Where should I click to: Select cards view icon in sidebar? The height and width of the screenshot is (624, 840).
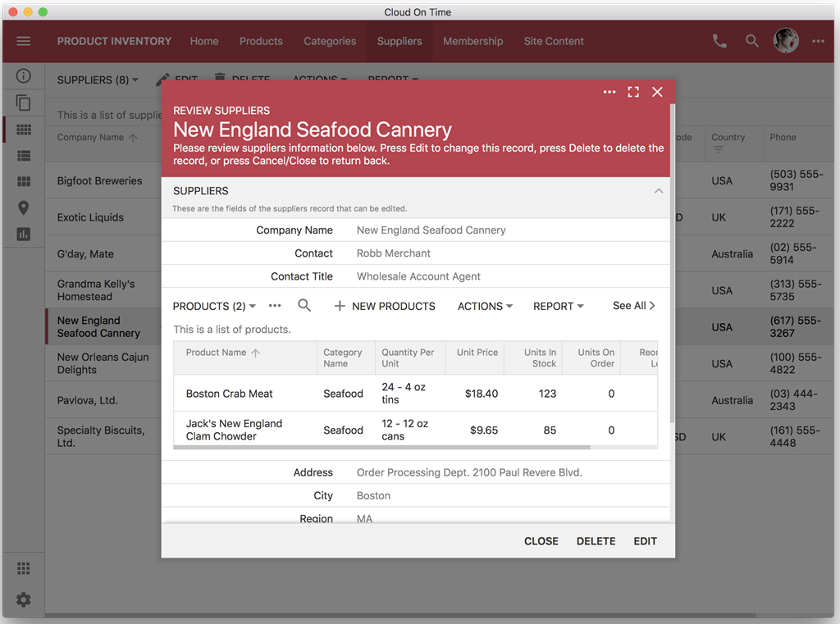[x=24, y=181]
